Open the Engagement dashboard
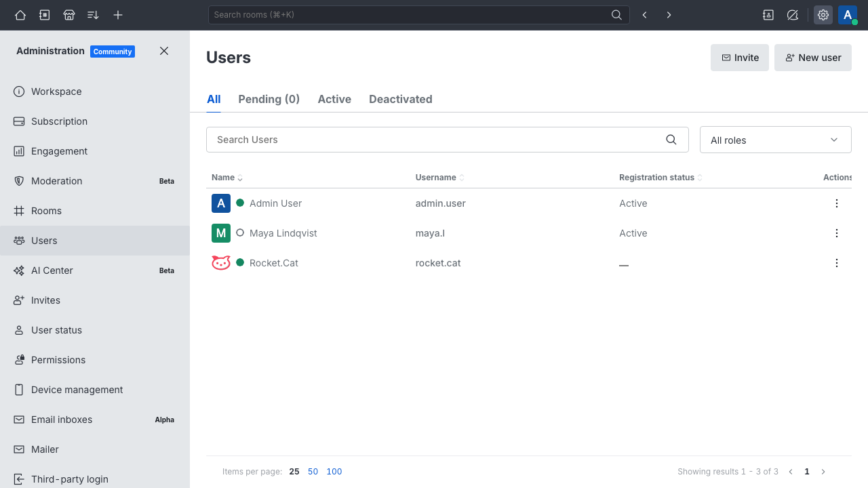The image size is (868, 488). 95,151
